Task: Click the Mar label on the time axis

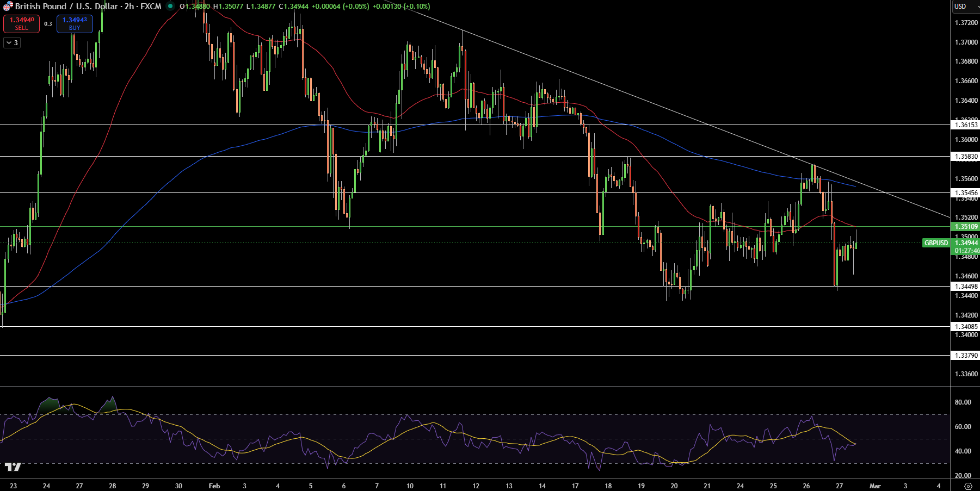Action: click(875, 486)
